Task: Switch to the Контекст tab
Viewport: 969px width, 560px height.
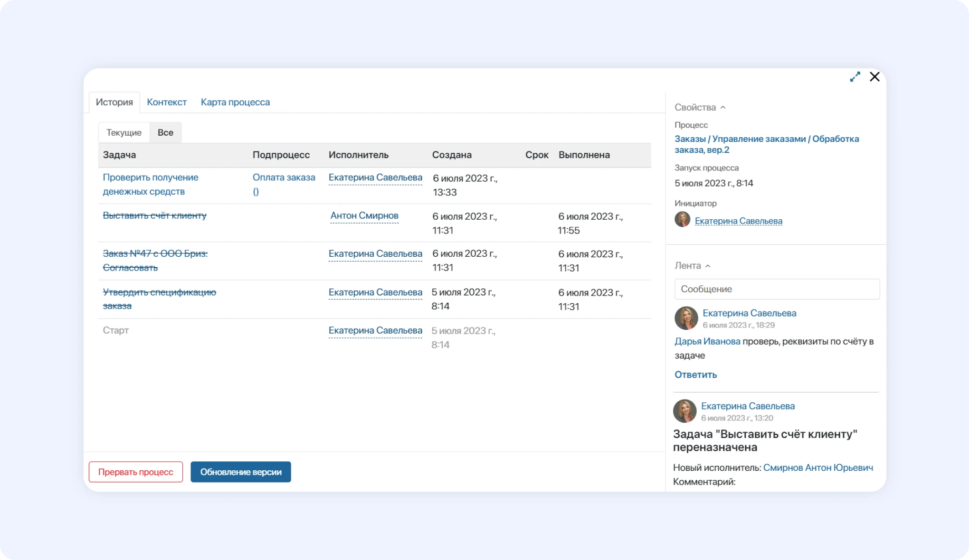Action: click(x=166, y=102)
